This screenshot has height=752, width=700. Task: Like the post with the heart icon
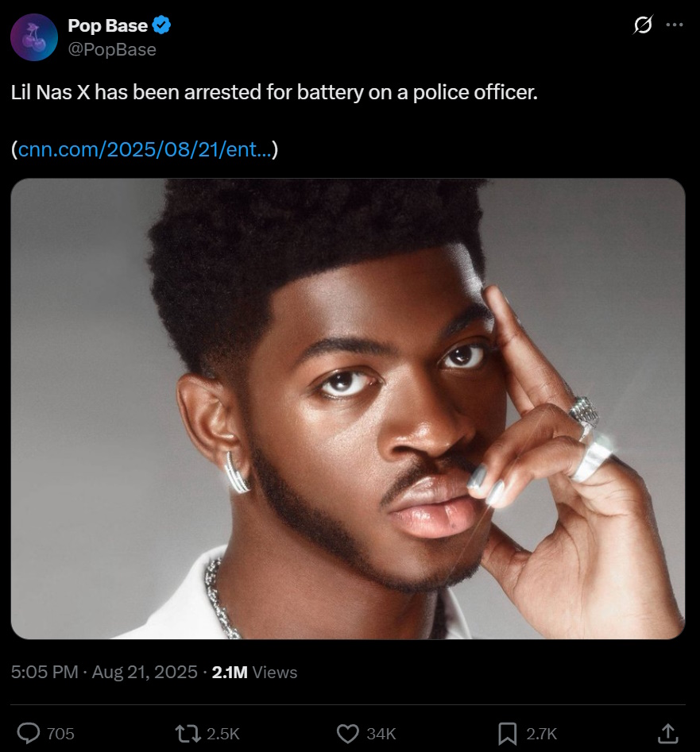click(x=348, y=734)
